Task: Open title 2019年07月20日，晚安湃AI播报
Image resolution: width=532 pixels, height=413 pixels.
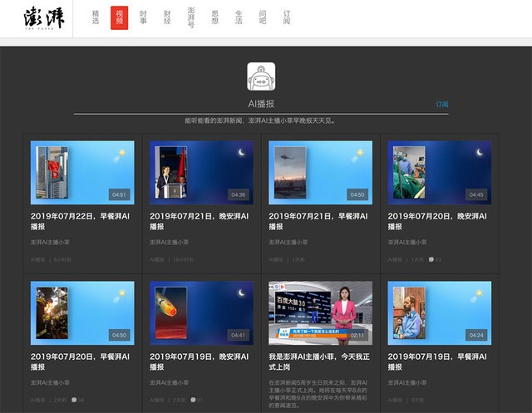Action: [x=437, y=221]
